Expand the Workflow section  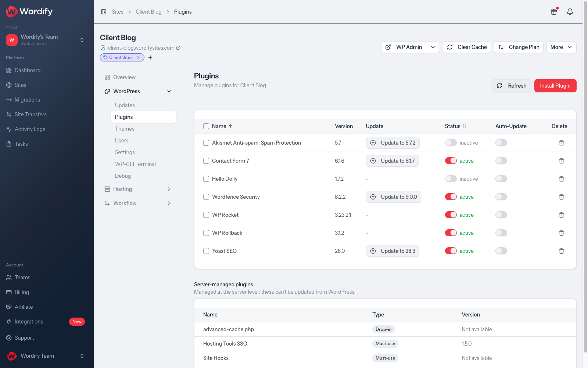click(169, 203)
